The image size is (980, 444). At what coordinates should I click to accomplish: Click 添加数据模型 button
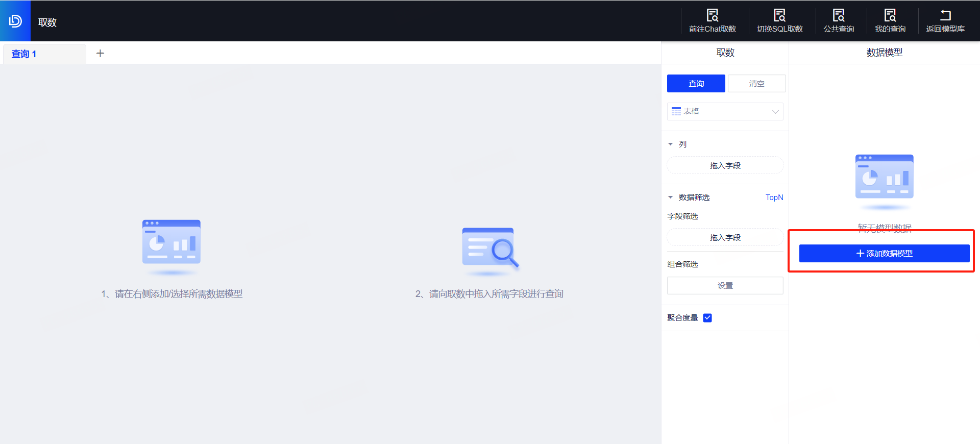[884, 254]
